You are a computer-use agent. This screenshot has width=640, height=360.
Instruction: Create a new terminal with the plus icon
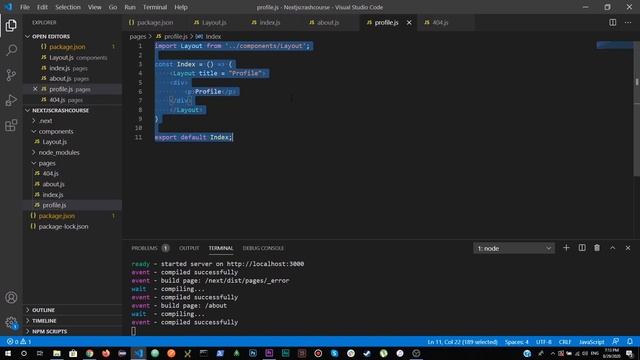coord(566,248)
